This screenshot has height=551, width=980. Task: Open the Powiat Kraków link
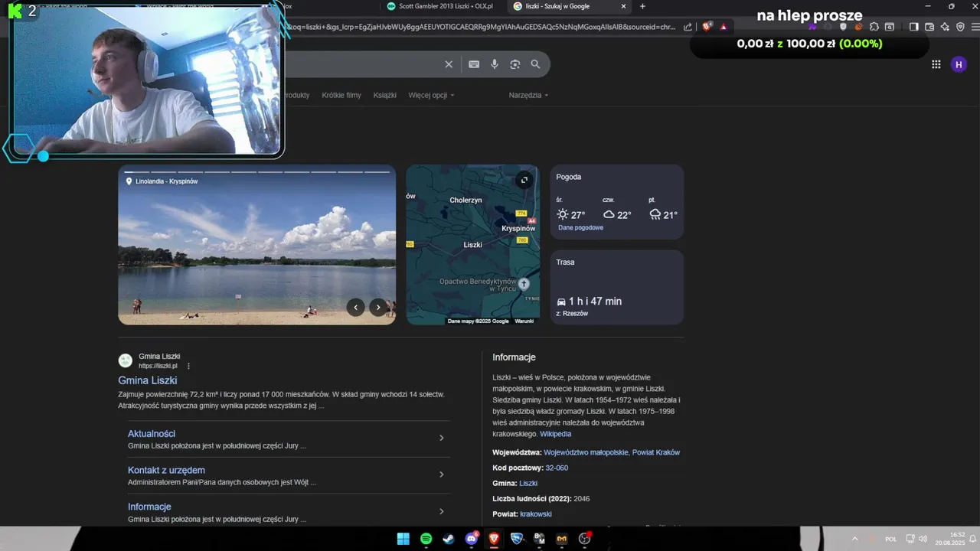(x=656, y=452)
